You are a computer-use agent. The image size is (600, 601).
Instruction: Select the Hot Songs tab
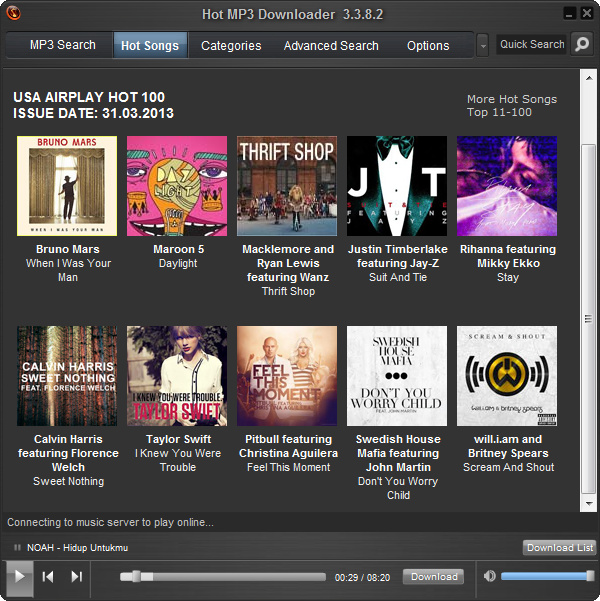click(150, 46)
